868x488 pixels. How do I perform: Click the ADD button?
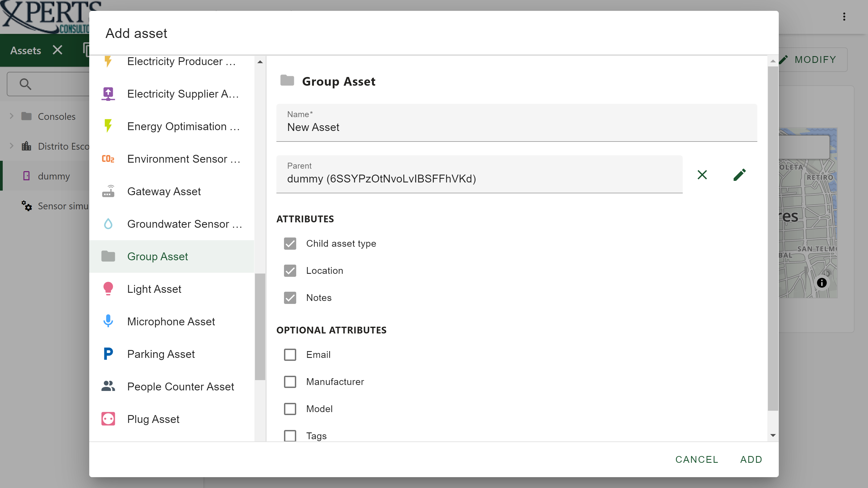tap(751, 459)
